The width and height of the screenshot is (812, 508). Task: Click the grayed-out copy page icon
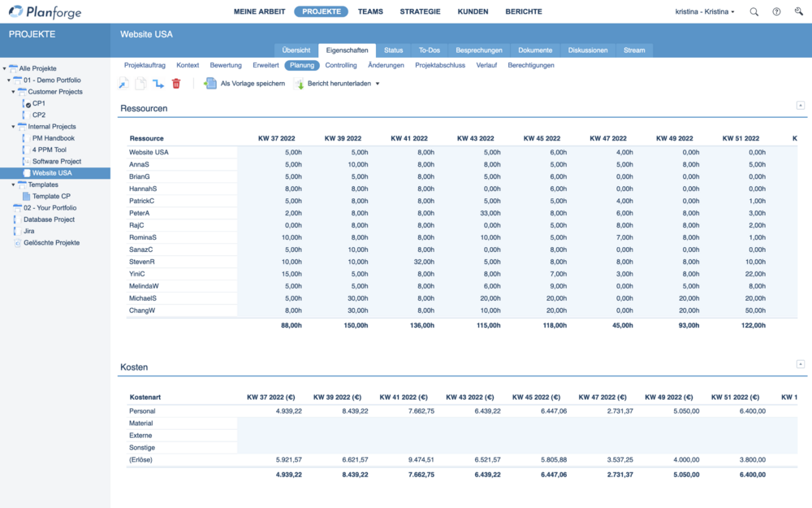pos(140,84)
